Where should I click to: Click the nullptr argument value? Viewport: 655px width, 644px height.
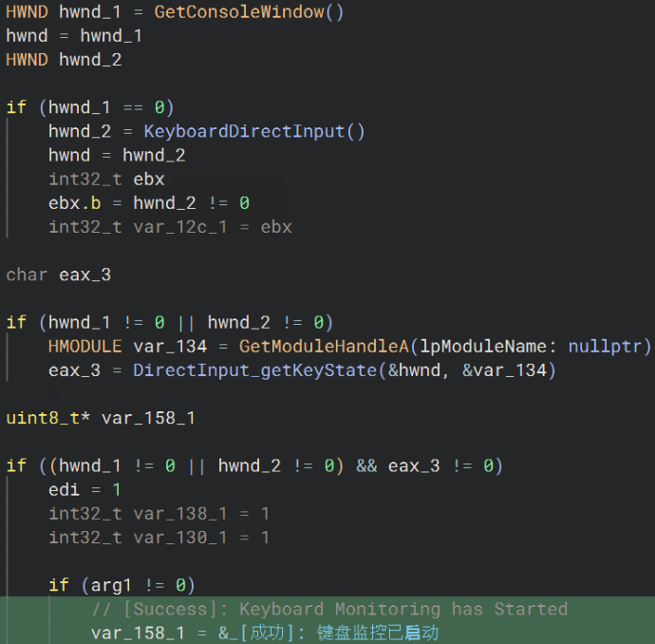click(x=605, y=346)
